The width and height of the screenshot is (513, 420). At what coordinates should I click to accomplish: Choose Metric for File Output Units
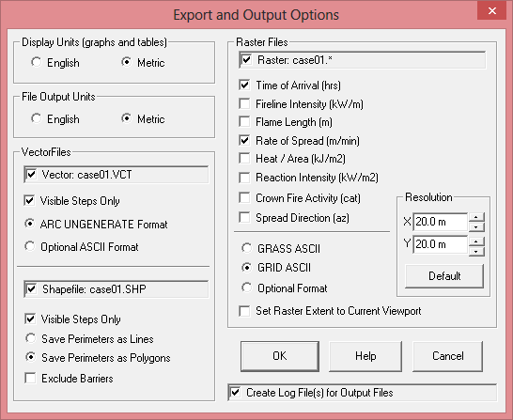(126, 118)
